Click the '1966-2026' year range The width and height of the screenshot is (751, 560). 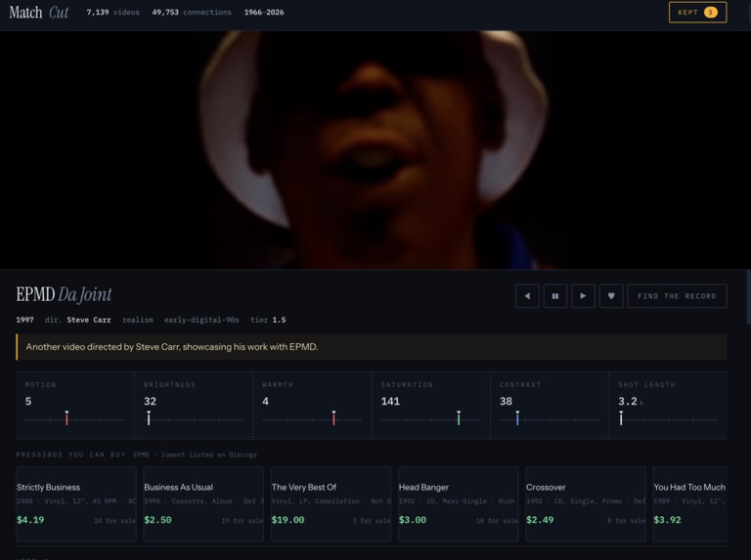click(264, 13)
